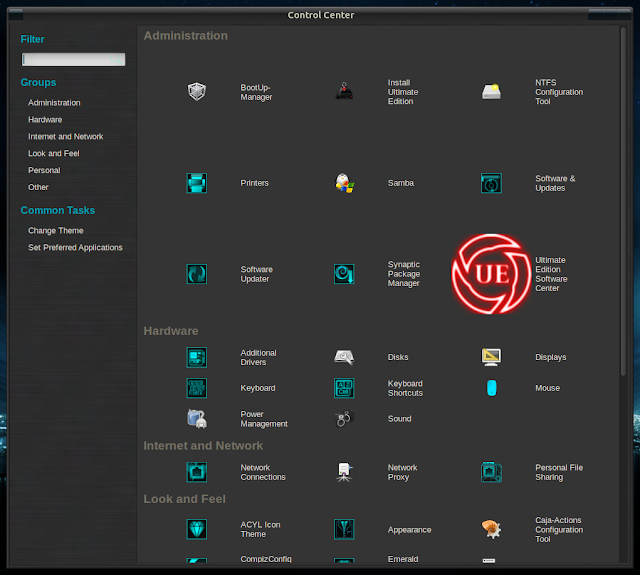Viewport: 640px width, 575px height.
Task: Click the CompizConfig label
Action: click(x=266, y=559)
